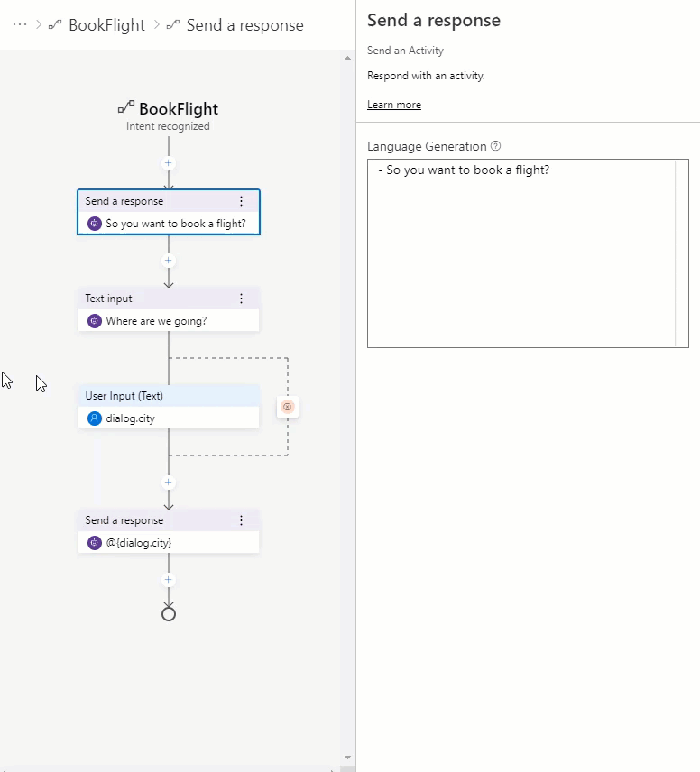
Task: Click user icon beside dialog.city
Action: tap(94, 418)
